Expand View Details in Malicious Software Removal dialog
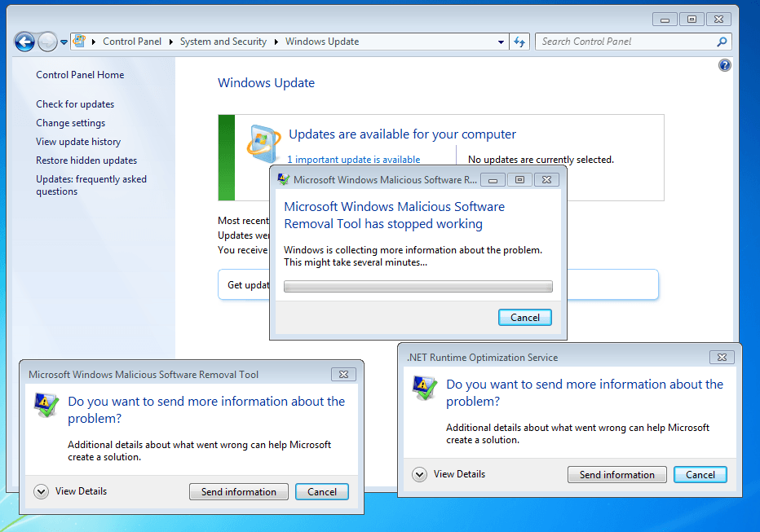The height and width of the screenshot is (532, 760). pos(70,491)
